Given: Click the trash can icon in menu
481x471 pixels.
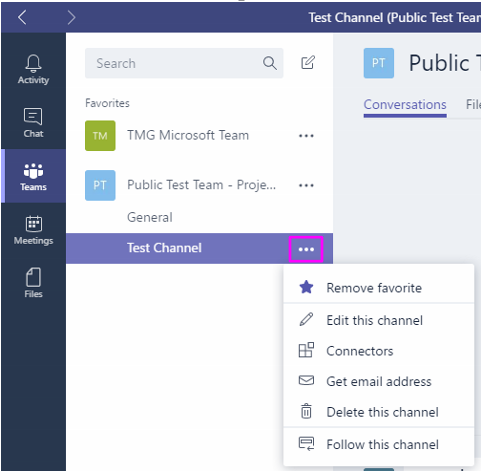Looking at the screenshot, I should coord(306,411).
